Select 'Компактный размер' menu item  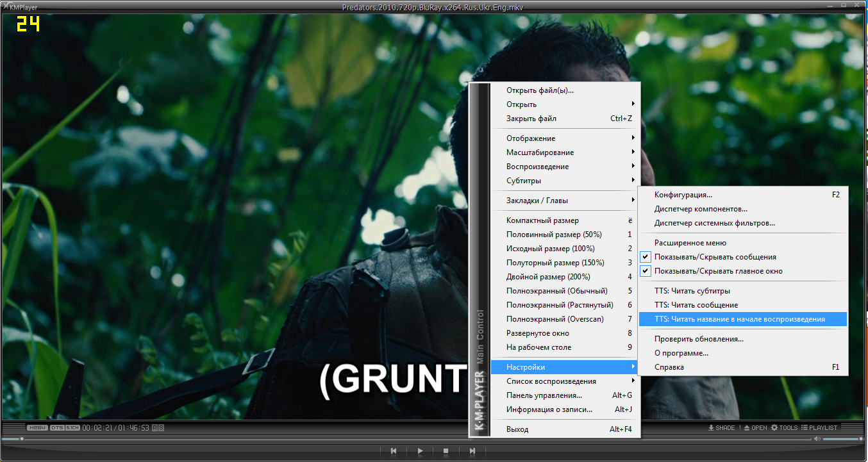point(565,220)
